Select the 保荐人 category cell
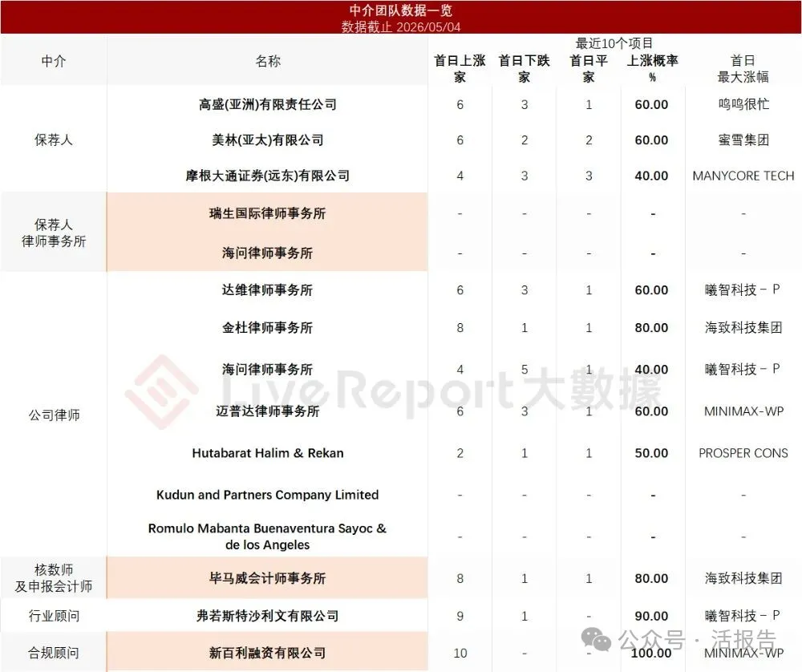This screenshot has width=802, height=672. click(x=54, y=140)
